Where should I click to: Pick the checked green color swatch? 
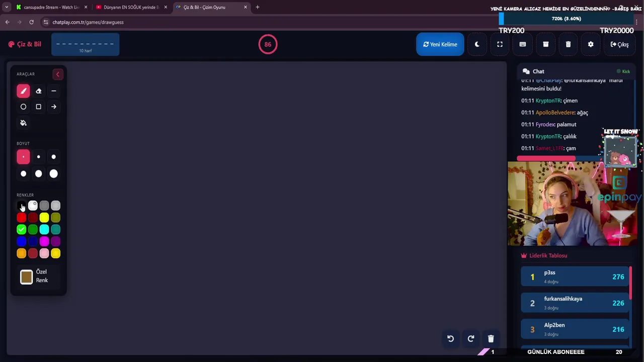[x=21, y=230]
